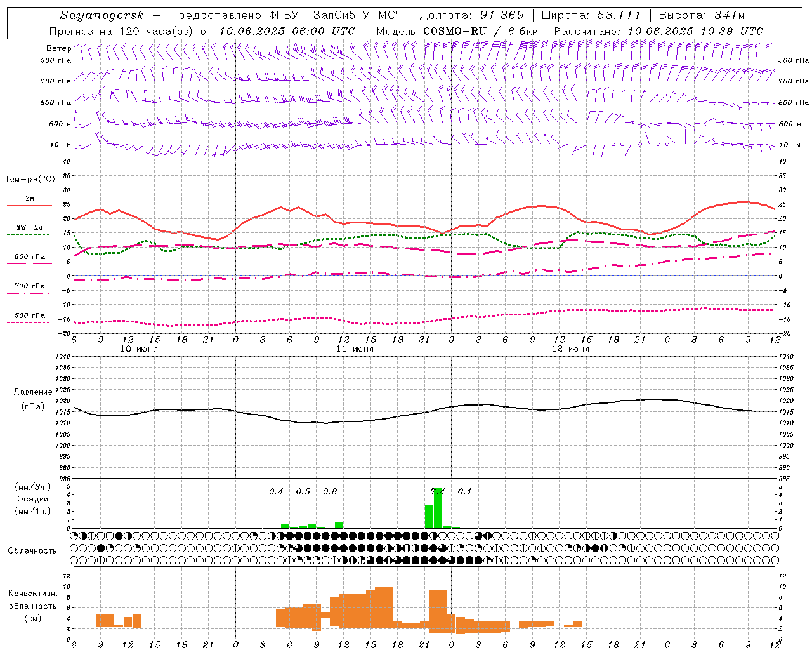This screenshot has height=650, width=812.
Task: Click the "0.1" precipitation amount value
Action: [x=465, y=491]
